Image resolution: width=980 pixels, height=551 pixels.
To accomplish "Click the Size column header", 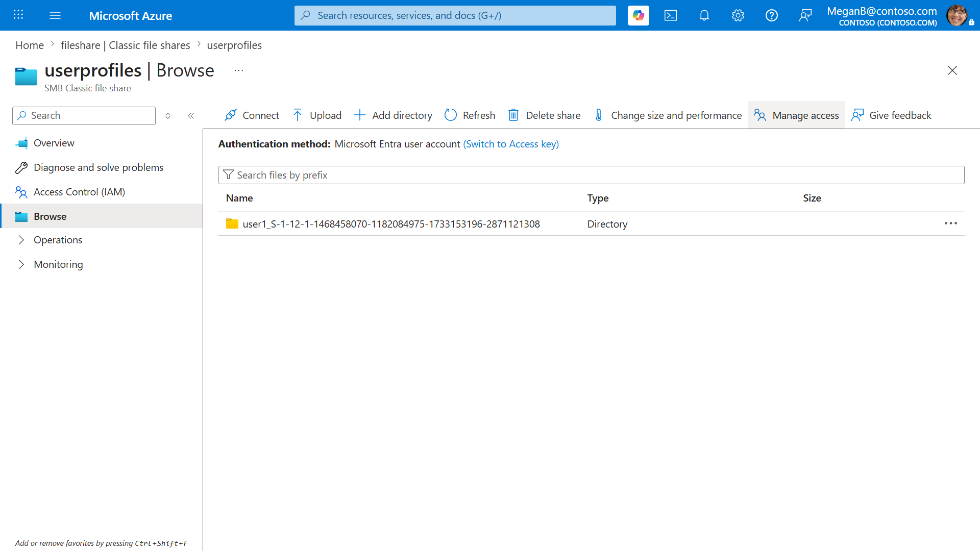I will point(812,198).
